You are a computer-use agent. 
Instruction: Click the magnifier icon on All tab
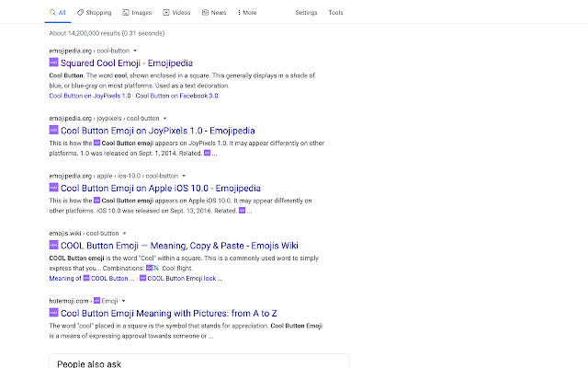click(52, 12)
